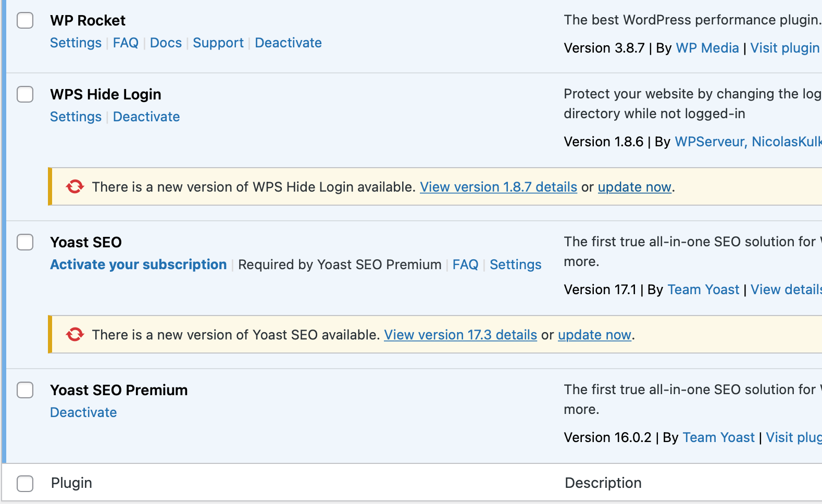Click Activate your subscription for Yoast

pyautogui.click(x=139, y=264)
